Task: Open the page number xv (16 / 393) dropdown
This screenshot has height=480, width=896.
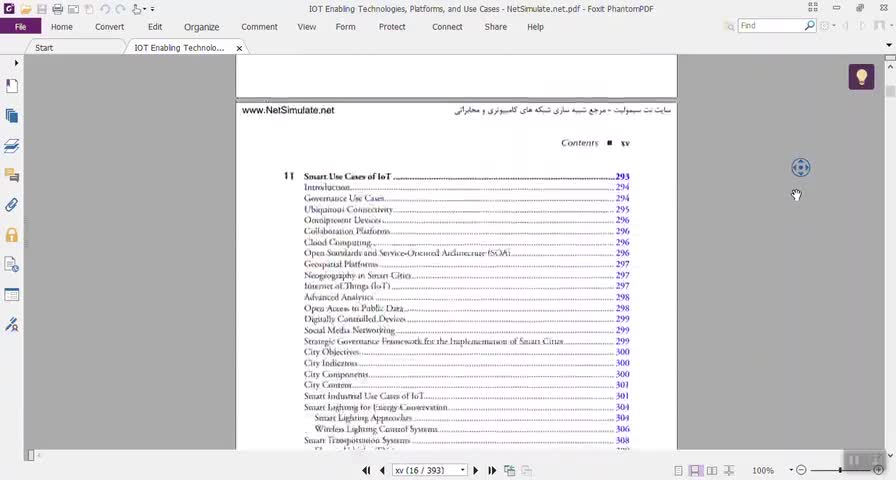Action: point(462,470)
